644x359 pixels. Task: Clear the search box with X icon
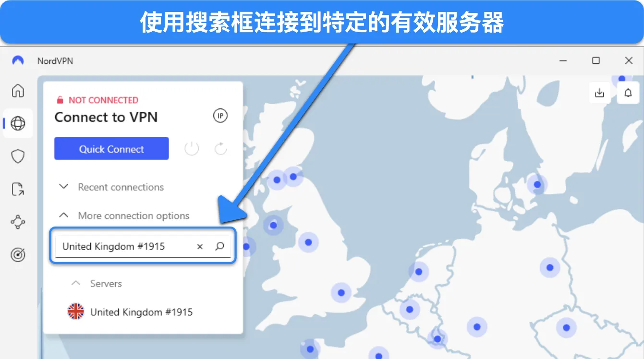coord(200,247)
